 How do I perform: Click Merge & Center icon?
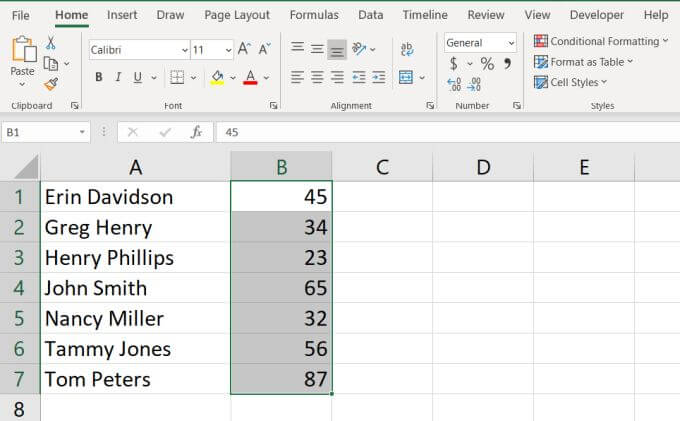pyautogui.click(x=406, y=77)
